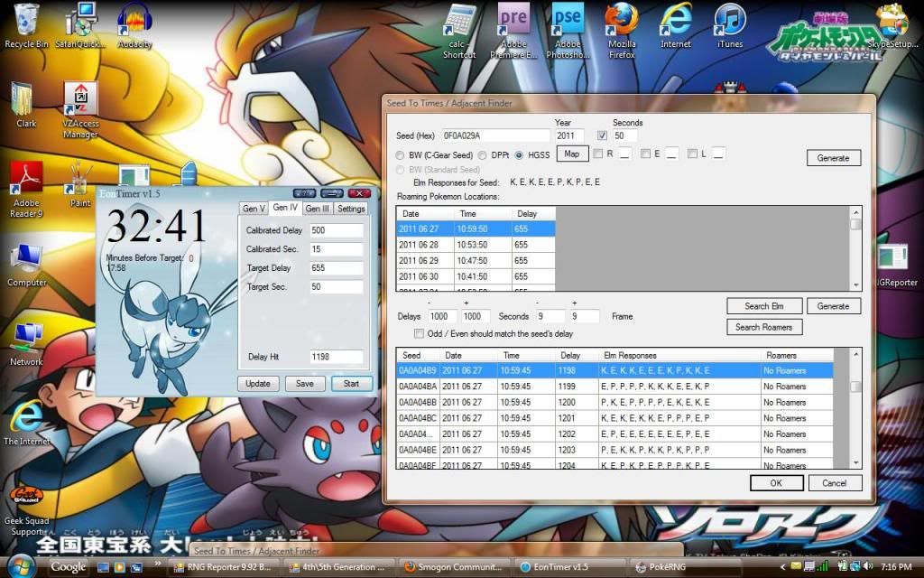The image size is (924, 578).
Task: Open the Audacity desktop shortcut
Action: coord(134,20)
